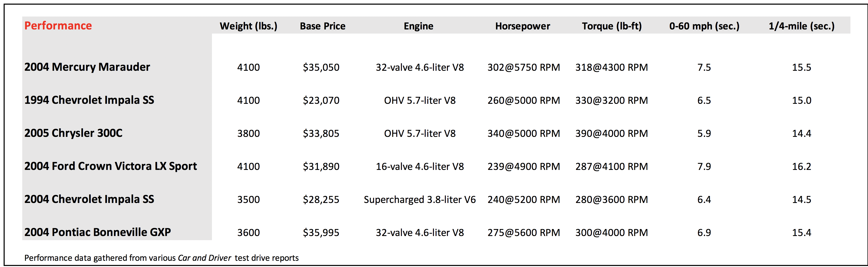The image size is (868, 267).
Task: Select the 2005 Chrysler 300C row label
Action: click(73, 133)
